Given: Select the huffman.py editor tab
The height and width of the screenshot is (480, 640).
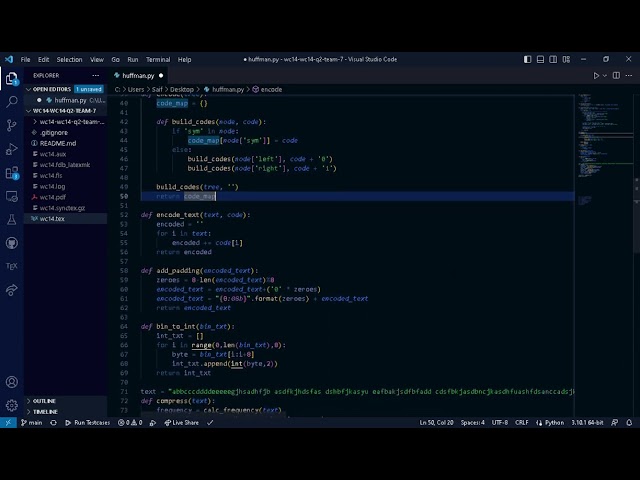Looking at the screenshot, I should (138, 76).
